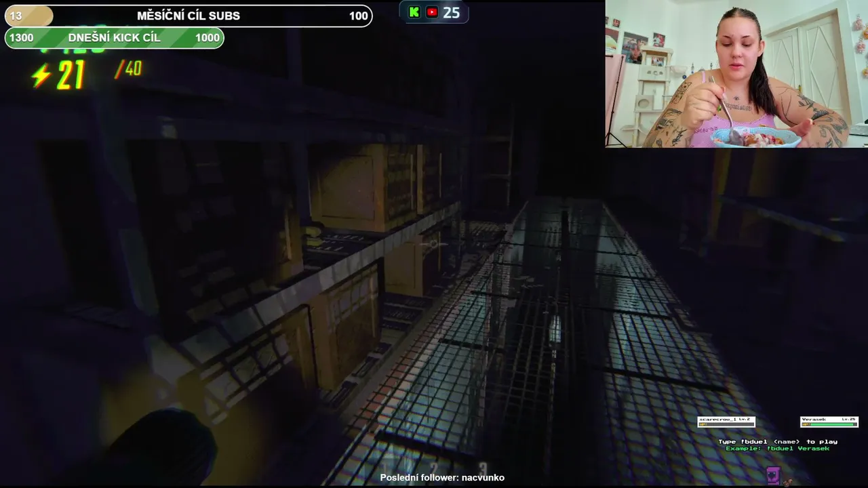
Task: Open the streamer webcam overlay
Action: (736, 74)
